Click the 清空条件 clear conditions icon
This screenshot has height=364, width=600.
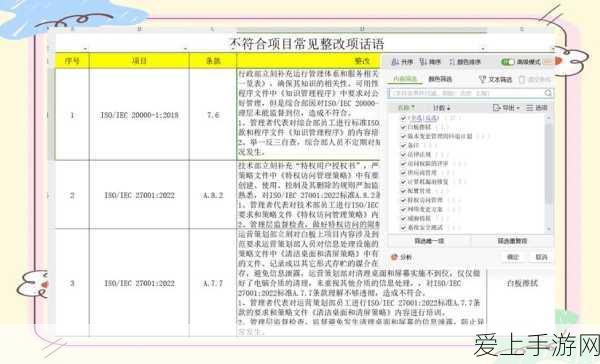522,79
